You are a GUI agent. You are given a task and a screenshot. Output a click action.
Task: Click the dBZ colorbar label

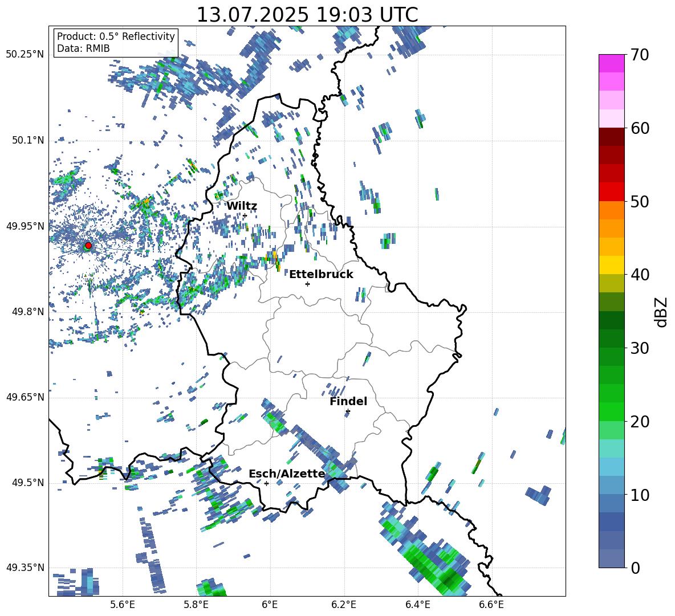coord(661,312)
